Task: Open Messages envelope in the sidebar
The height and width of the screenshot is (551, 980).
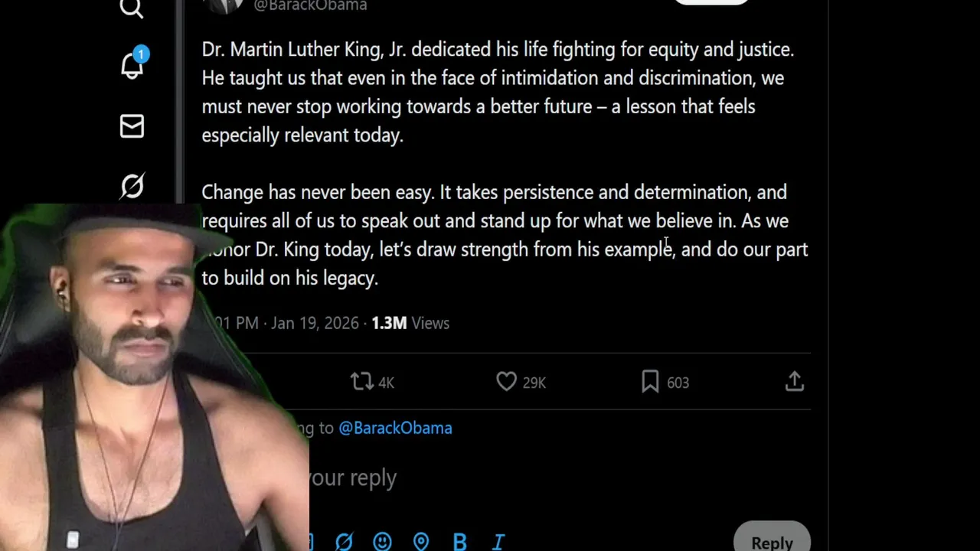Action: coord(132,126)
